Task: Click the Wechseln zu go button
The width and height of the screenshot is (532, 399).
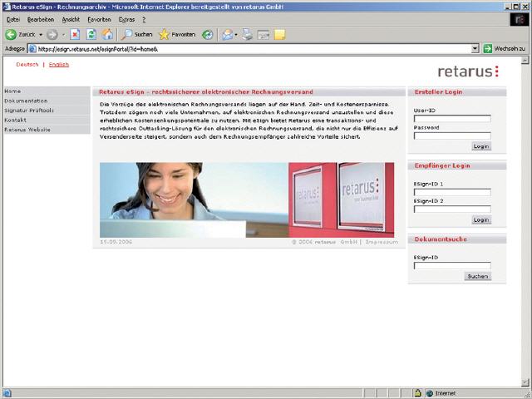Action: click(x=505, y=49)
